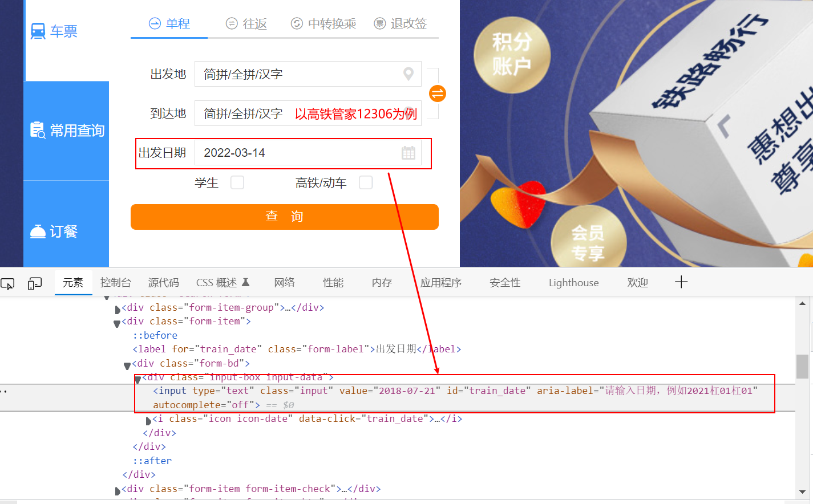Check the 高铁/动车 checkbox

tap(366, 182)
